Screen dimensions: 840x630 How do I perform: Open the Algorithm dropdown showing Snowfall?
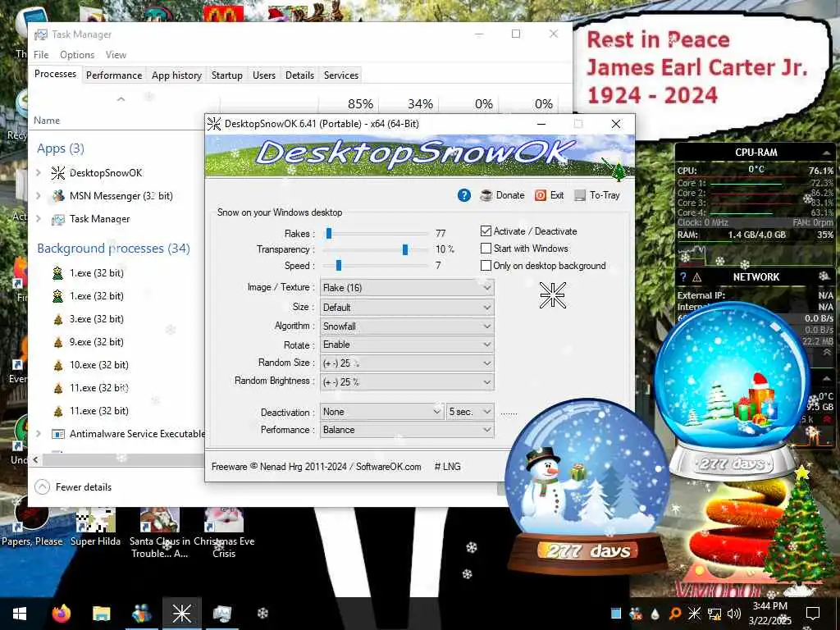(x=407, y=326)
